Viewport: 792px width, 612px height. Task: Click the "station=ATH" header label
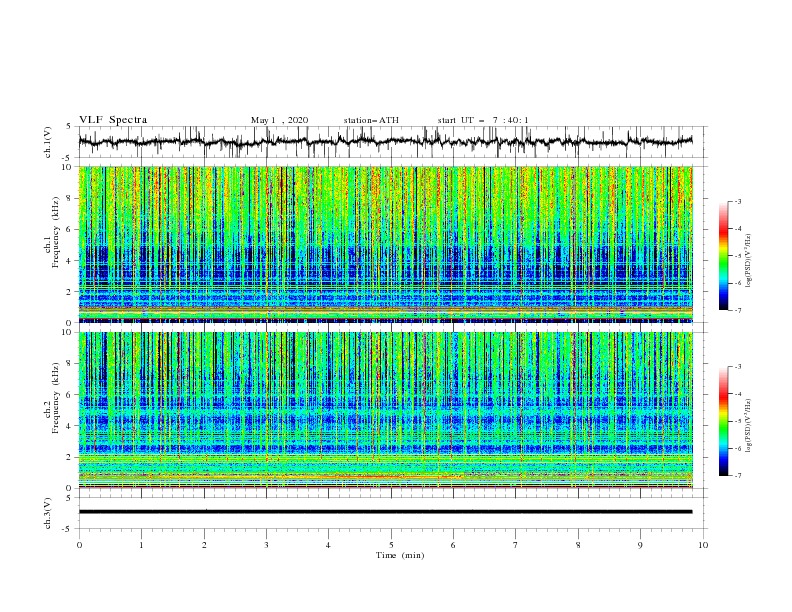(371, 120)
